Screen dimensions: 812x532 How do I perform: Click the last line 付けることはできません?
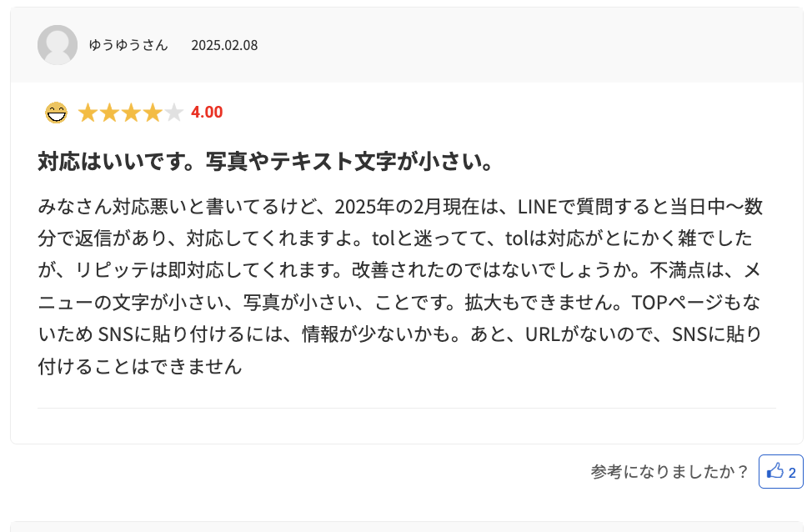click(x=140, y=366)
